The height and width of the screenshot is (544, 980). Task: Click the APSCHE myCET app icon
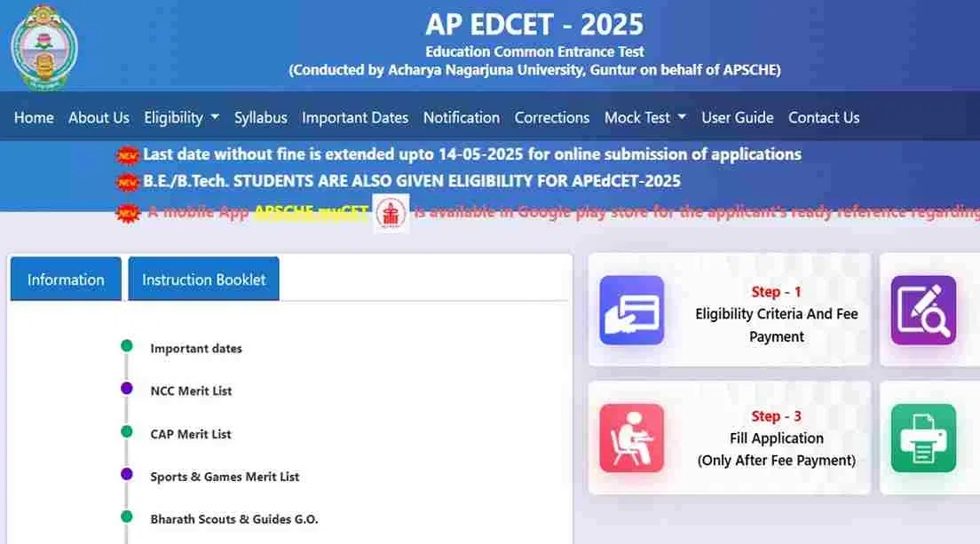391,213
